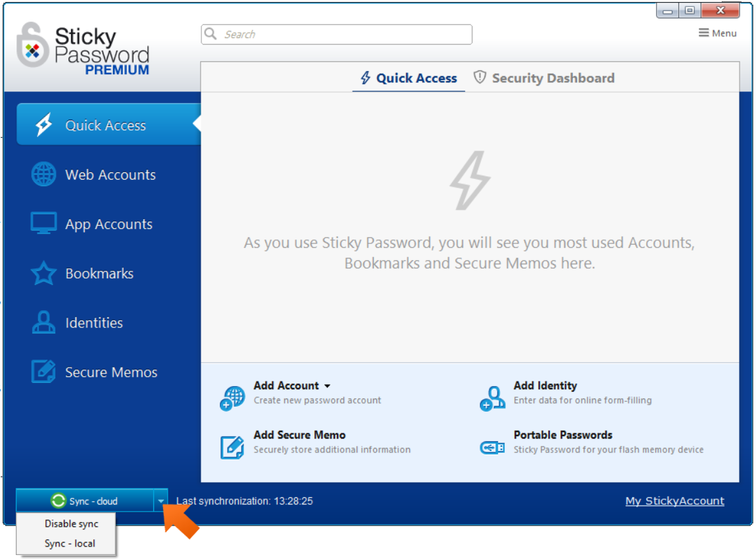Click the Add Secure Memo pencil icon
Viewport: 756px width, 559px height.
232,447
